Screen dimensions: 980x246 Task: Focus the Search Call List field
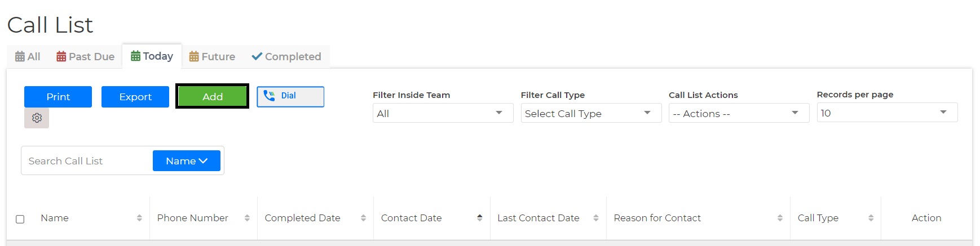(87, 161)
